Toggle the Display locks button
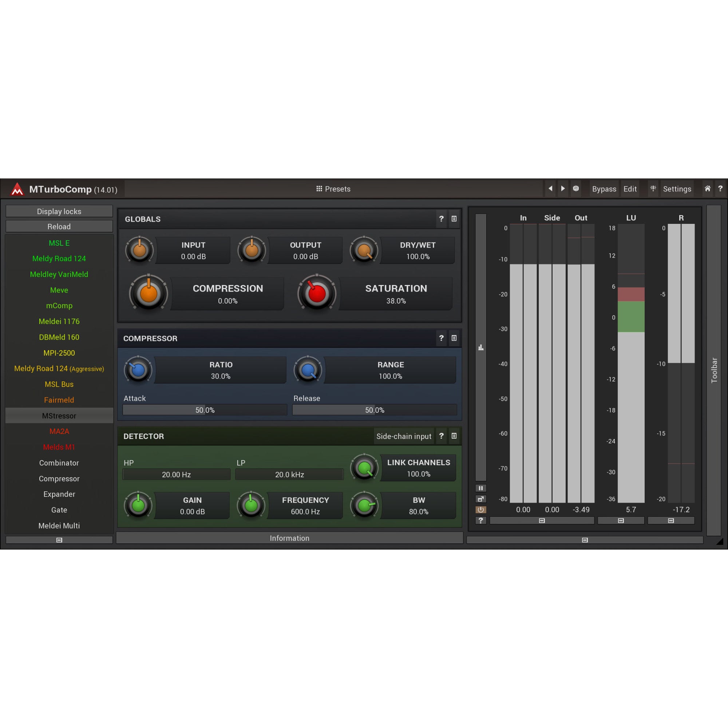 click(59, 211)
